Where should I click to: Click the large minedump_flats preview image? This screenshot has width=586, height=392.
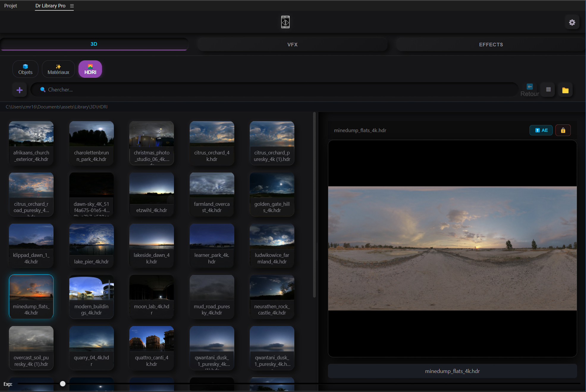pos(452,248)
